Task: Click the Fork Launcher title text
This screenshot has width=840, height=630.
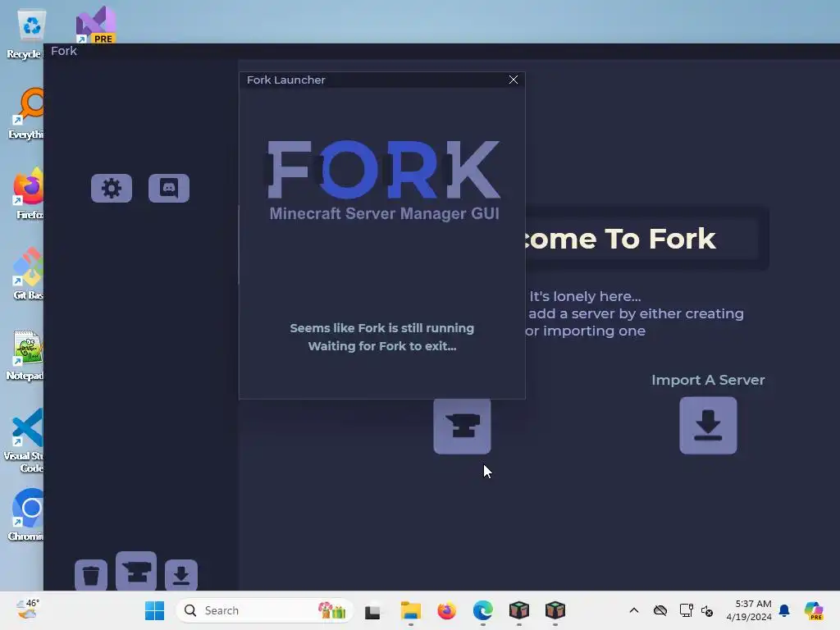Action: click(286, 80)
